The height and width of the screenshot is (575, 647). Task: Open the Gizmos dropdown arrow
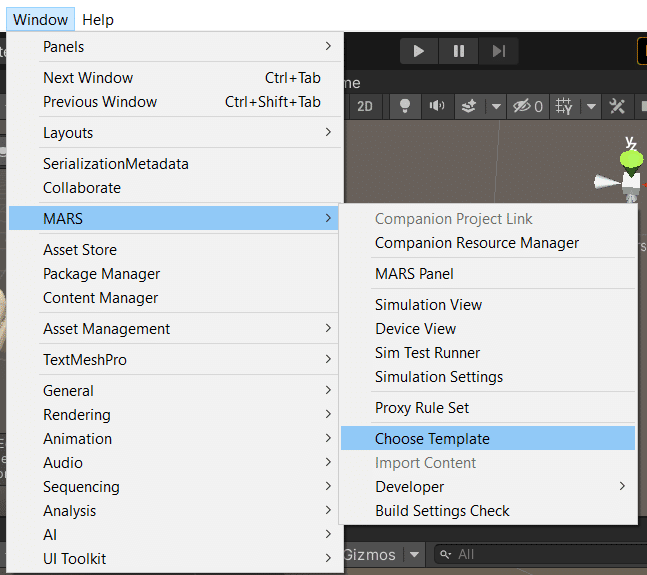pos(414,554)
